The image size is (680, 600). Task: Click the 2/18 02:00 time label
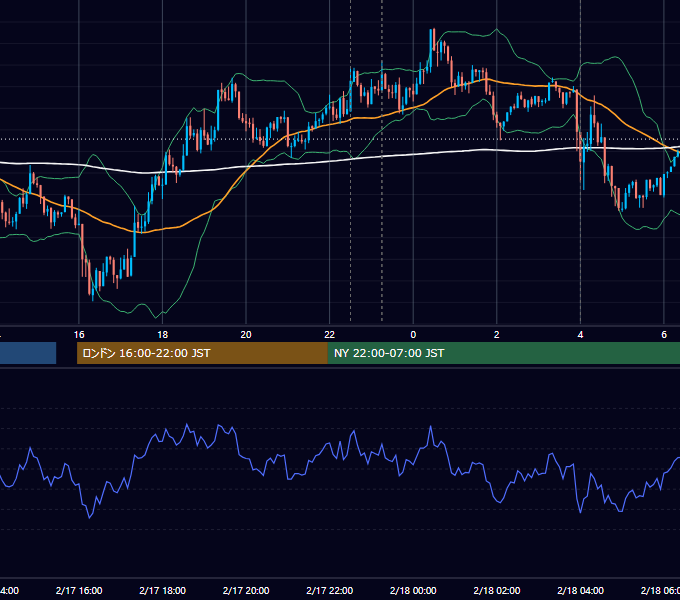(x=497, y=590)
